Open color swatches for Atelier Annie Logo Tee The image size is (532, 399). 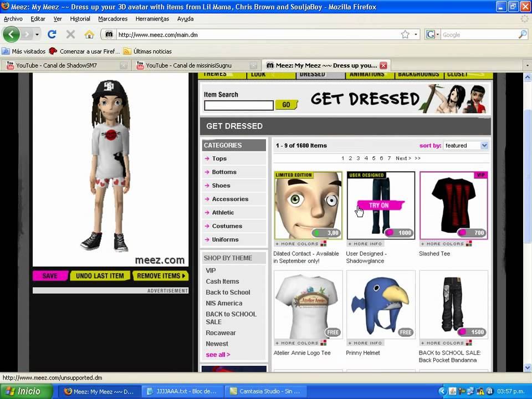coord(323,342)
